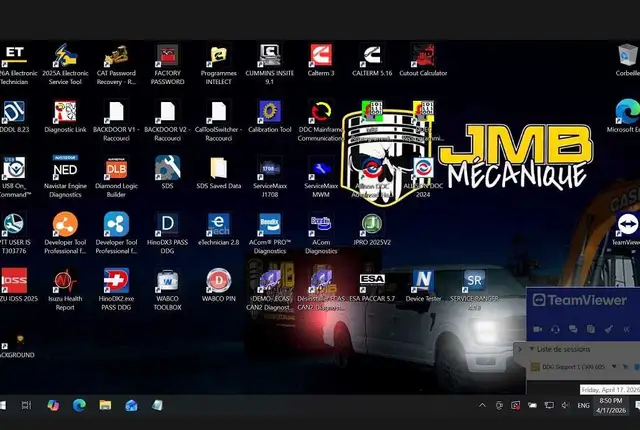Show hidden system tray icons
Screen dimensions: 640x430
(482, 405)
